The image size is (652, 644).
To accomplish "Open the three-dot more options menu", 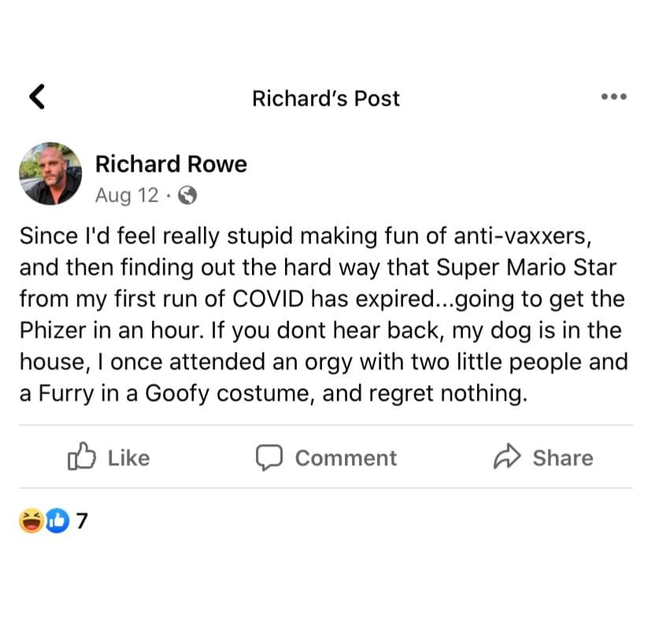I will [x=613, y=97].
